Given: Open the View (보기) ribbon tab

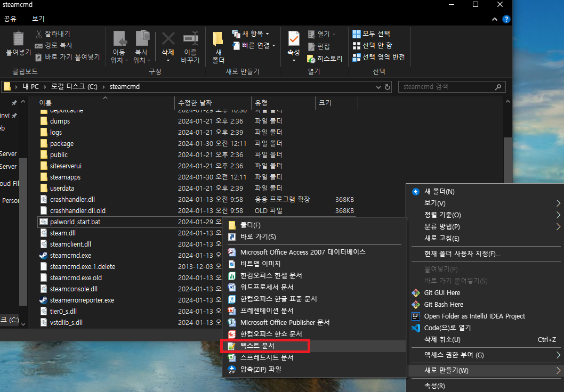Looking at the screenshot, I should click(38, 19).
